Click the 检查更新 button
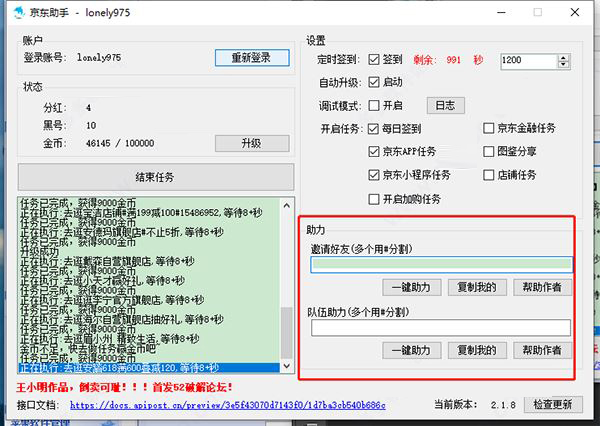Image resolution: width=600 pixels, height=426 pixels. coord(553,404)
